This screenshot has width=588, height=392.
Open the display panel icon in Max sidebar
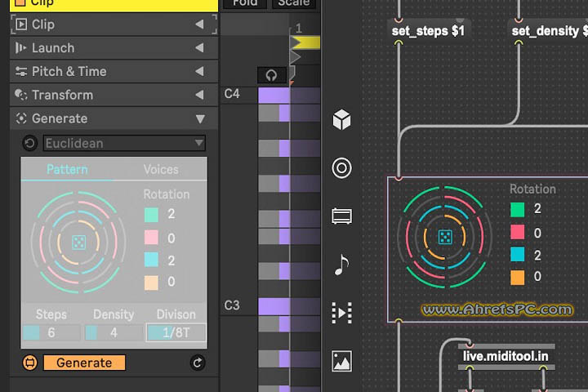pyautogui.click(x=341, y=216)
